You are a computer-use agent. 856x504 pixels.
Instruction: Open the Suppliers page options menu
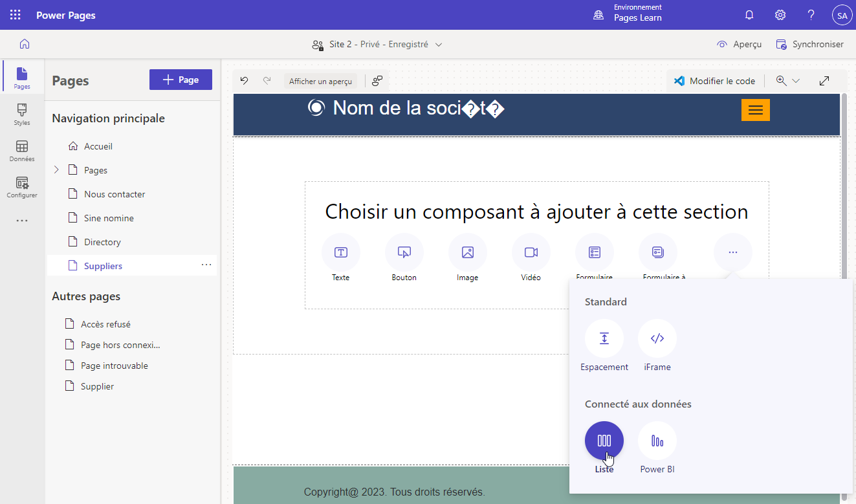[x=206, y=265]
